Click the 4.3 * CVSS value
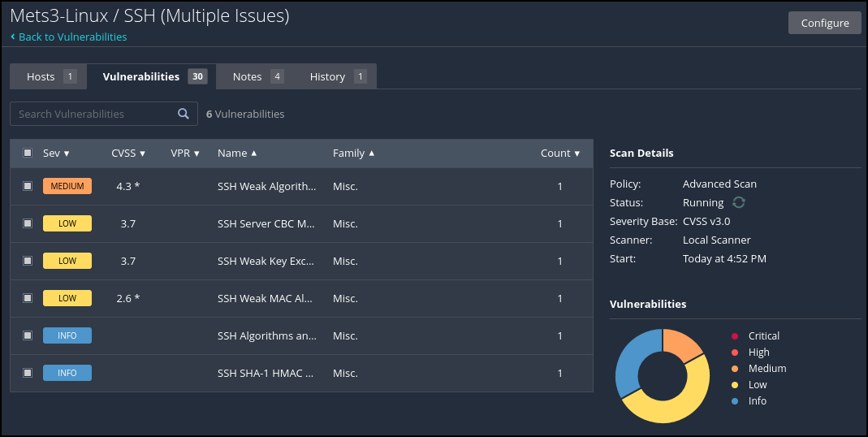The height and width of the screenshot is (437, 868). (127, 186)
